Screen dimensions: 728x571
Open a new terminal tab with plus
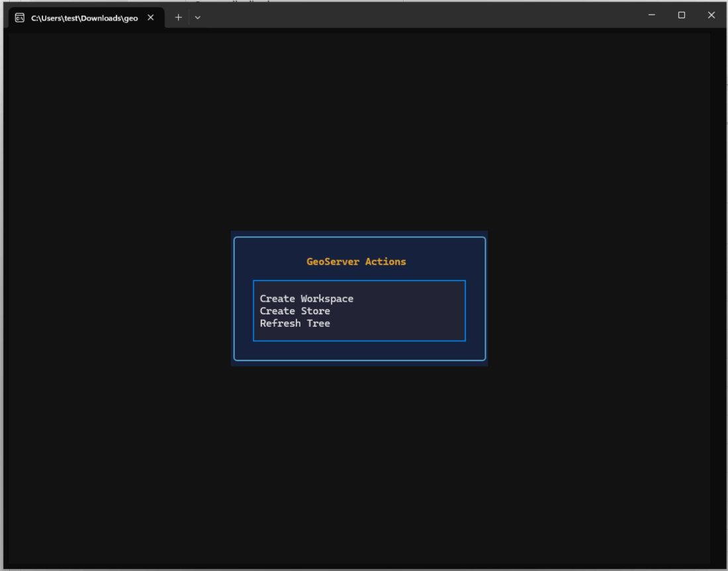(178, 18)
